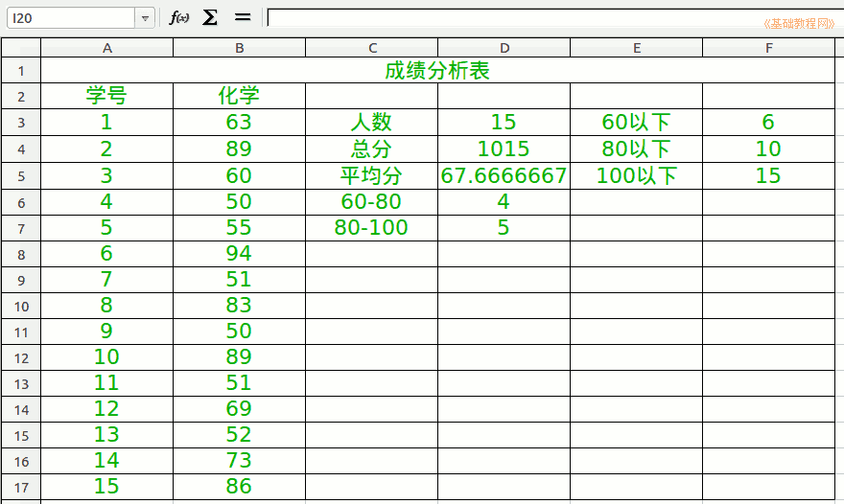The image size is (844, 504).
Task: Click the Name Box showing I20
Action: click(71, 18)
